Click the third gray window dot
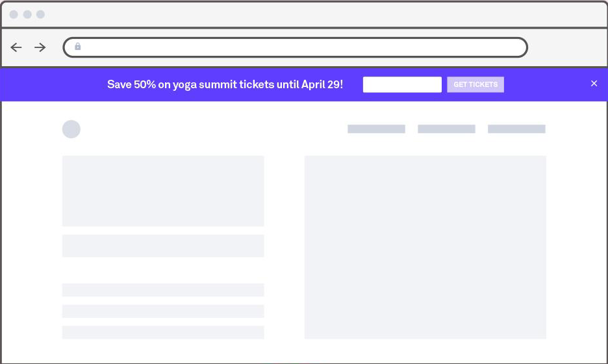608x364 pixels. coord(40,14)
